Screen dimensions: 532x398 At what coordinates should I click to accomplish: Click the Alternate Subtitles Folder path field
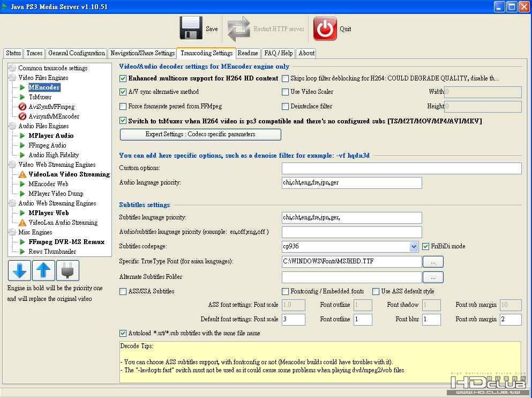352,277
